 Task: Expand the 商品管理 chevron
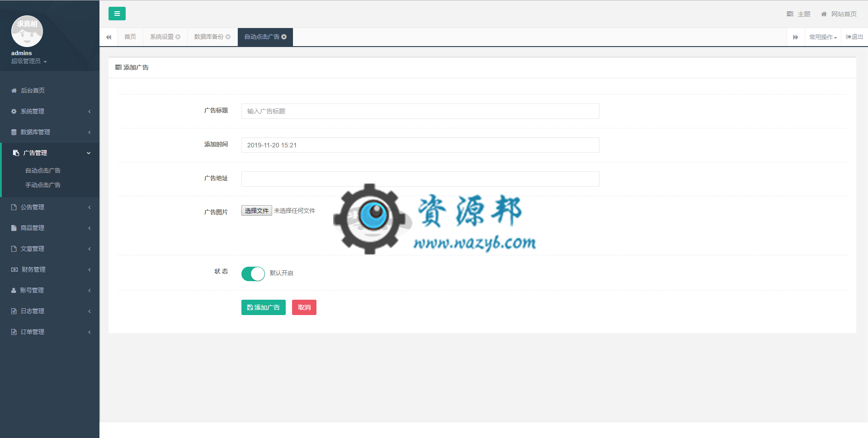[x=90, y=228]
